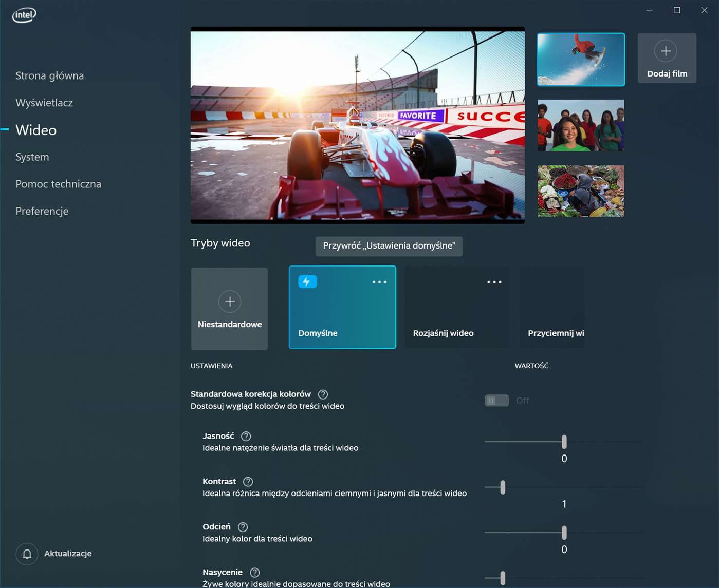This screenshot has width=719, height=588.
Task: Open the Wyświetlacz section
Action: tap(44, 103)
